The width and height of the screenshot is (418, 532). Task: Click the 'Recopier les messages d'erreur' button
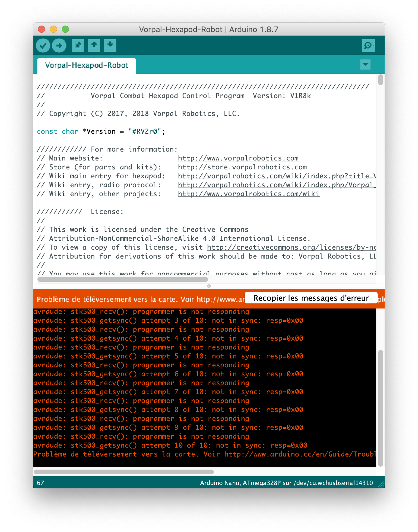(x=311, y=298)
